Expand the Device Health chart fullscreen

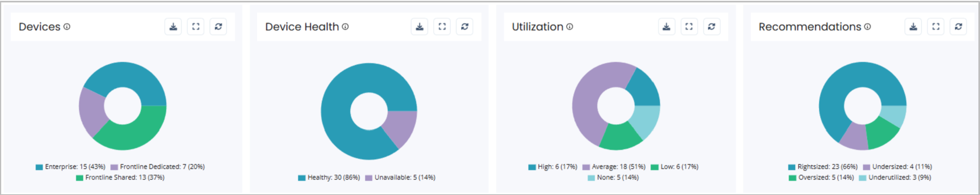click(442, 27)
